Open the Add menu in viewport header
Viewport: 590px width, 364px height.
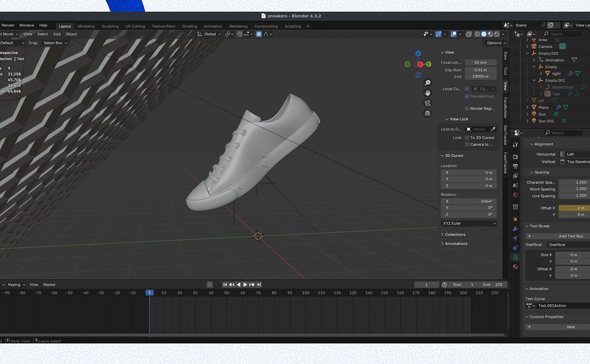coord(57,34)
